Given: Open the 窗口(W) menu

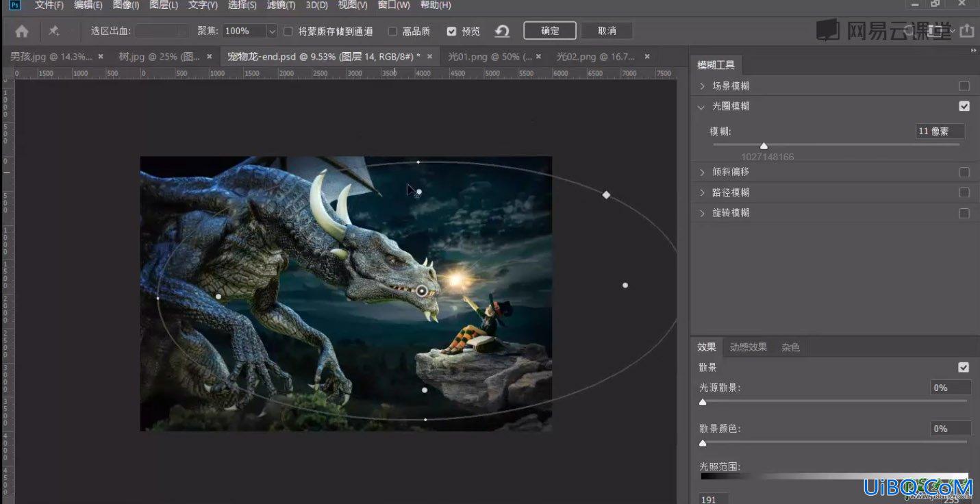Looking at the screenshot, I should [394, 5].
